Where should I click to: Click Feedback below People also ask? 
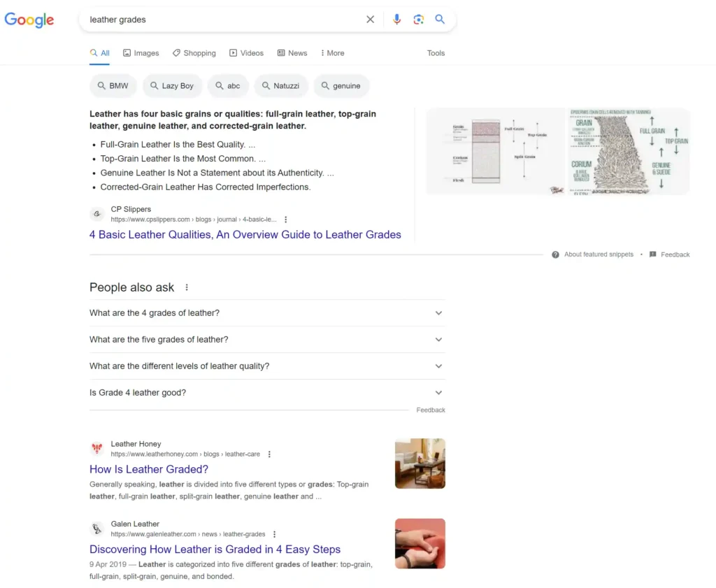click(431, 410)
